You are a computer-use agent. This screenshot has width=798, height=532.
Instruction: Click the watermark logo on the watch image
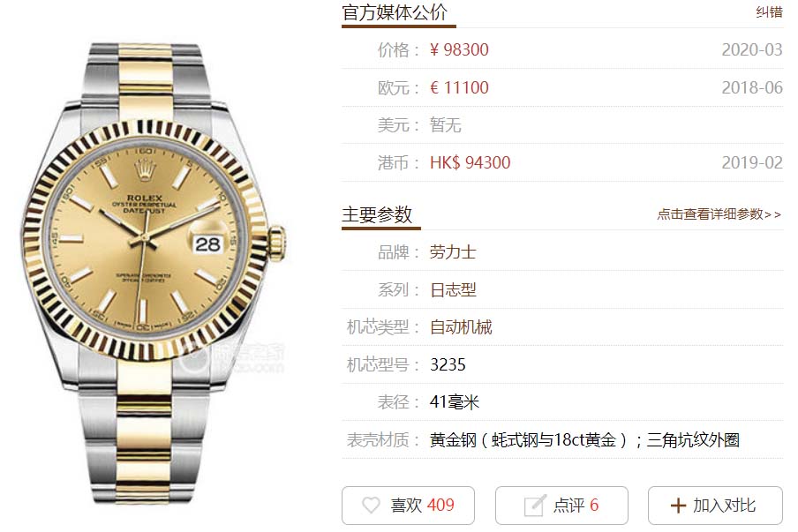(233, 358)
